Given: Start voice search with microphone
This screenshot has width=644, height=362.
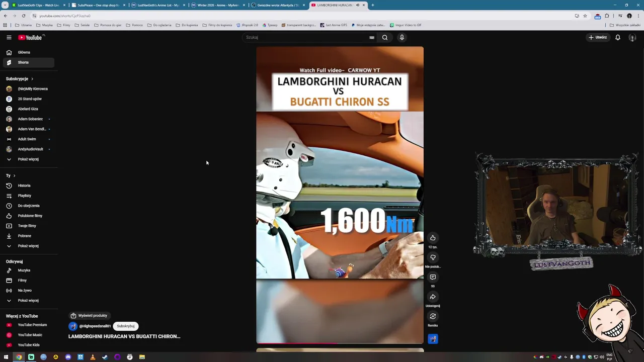Looking at the screenshot, I should [401, 37].
